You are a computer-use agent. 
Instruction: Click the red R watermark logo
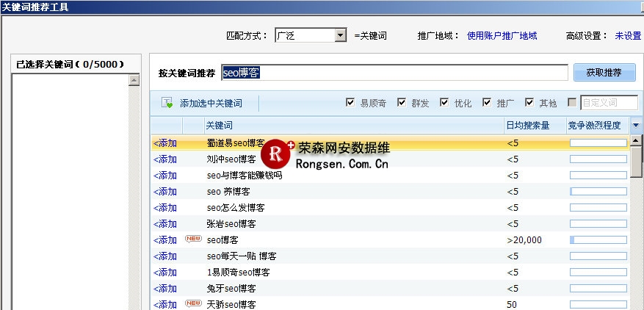click(278, 154)
